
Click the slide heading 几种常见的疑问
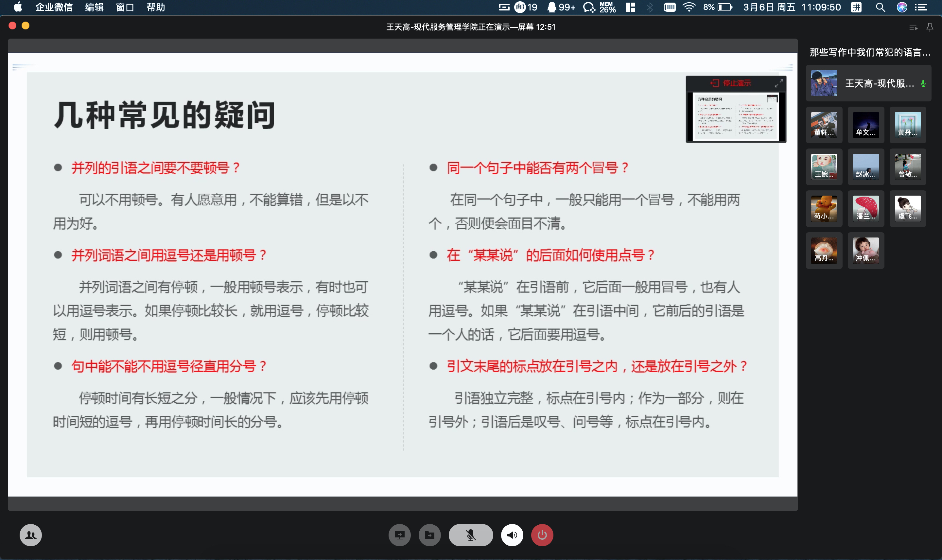[165, 115]
